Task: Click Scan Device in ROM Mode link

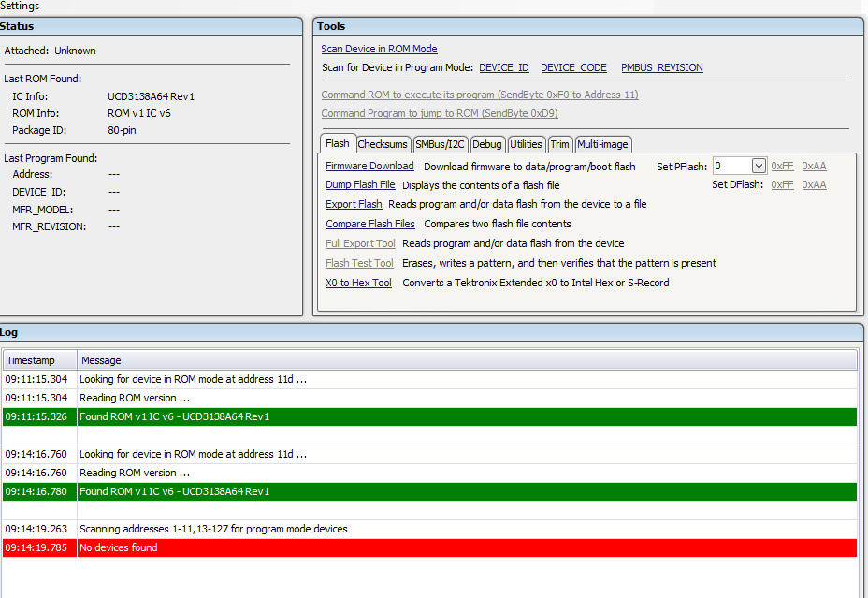Action: (379, 49)
